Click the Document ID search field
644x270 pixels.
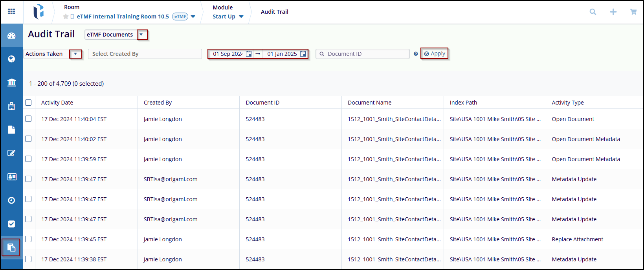(x=365, y=54)
